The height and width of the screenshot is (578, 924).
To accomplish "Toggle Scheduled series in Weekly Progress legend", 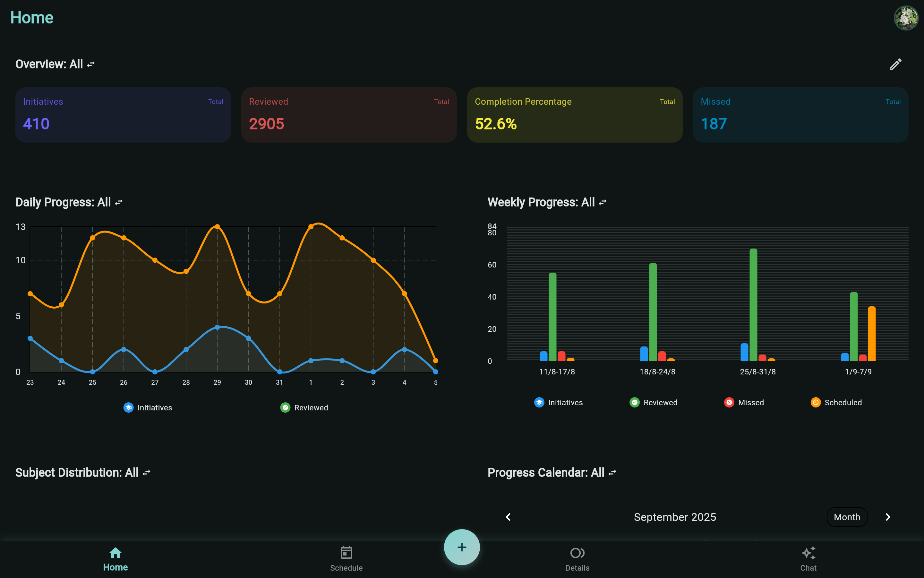I will [x=836, y=403].
